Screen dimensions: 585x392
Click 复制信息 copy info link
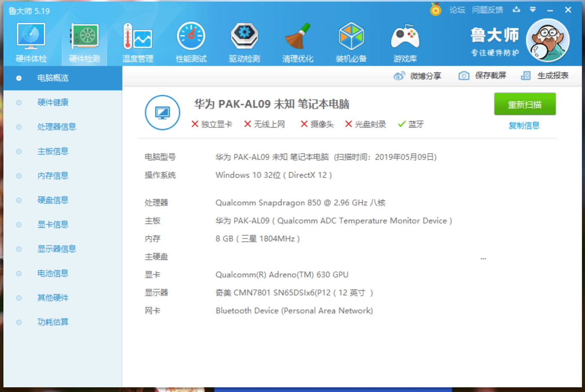pos(524,126)
